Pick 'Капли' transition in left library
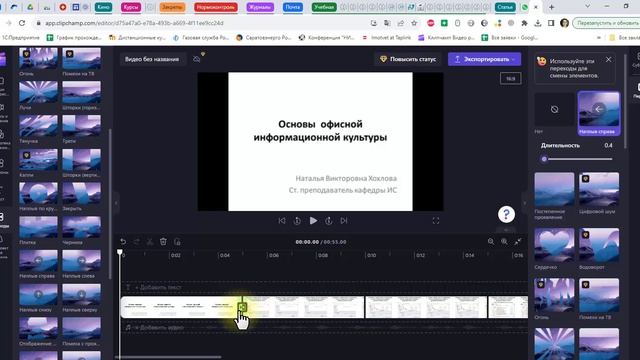The image size is (640, 360). coord(38,160)
